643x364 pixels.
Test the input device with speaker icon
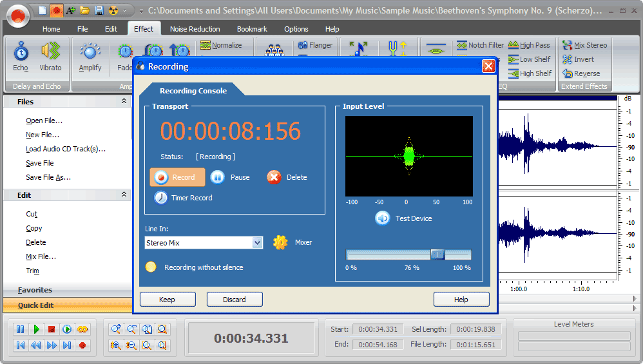click(383, 218)
